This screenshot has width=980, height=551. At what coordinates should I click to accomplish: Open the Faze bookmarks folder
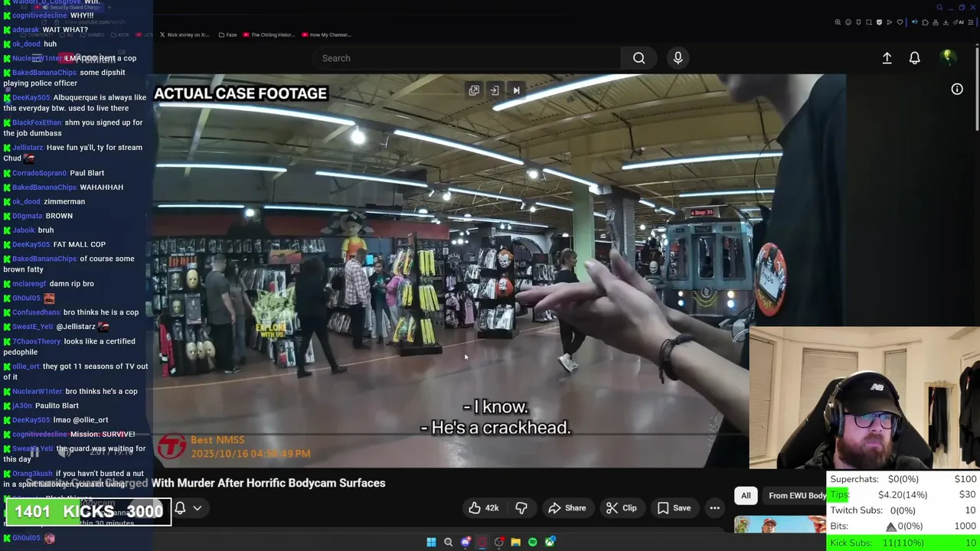pos(228,34)
